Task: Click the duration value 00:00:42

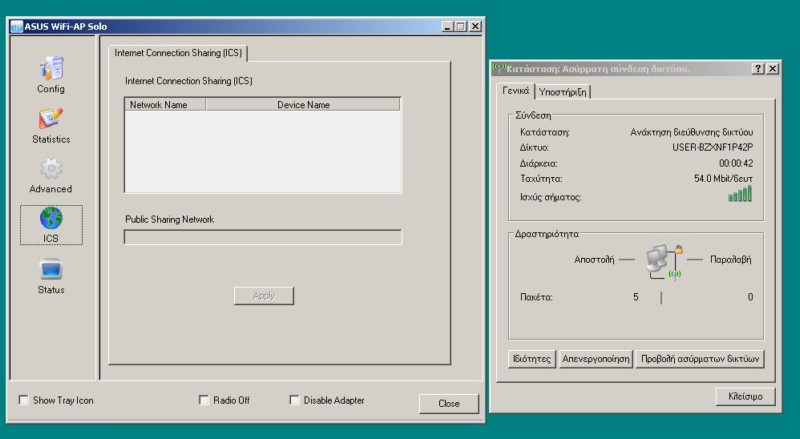Action: (x=736, y=163)
